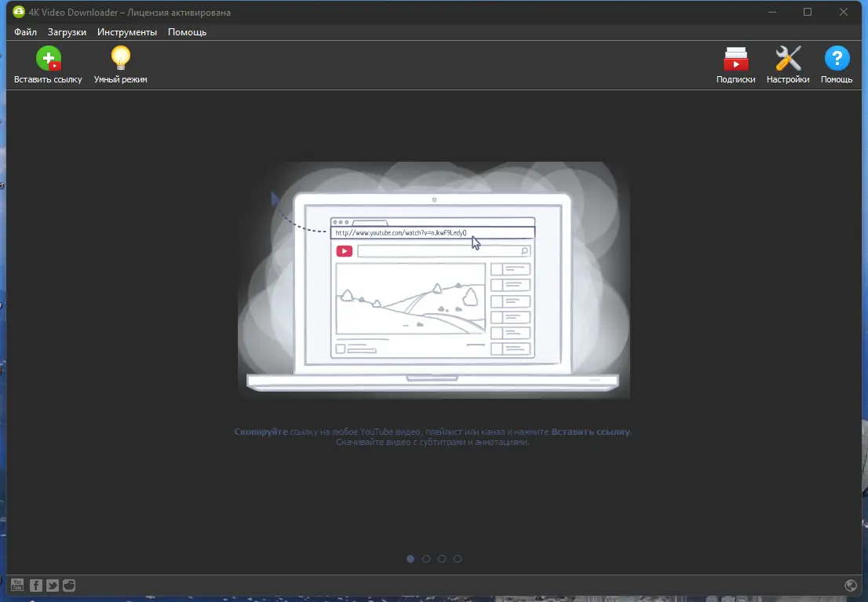
Task: Open the Facebook icon in status bar
Action: click(36, 585)
